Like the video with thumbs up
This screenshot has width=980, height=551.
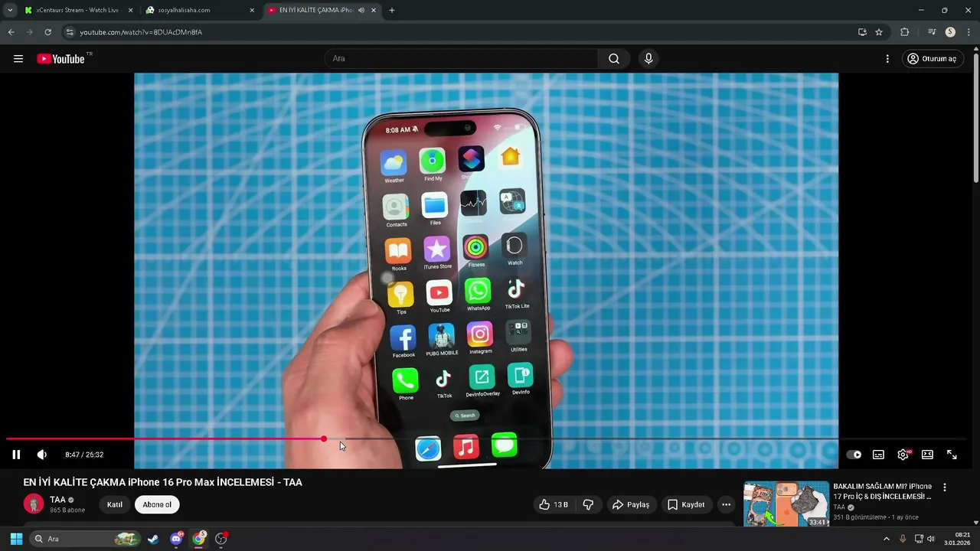click(x=553, y=504)
